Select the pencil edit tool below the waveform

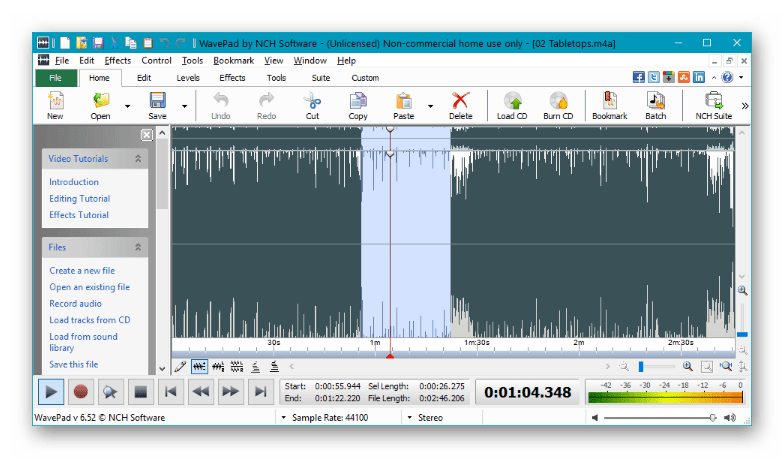180,367
